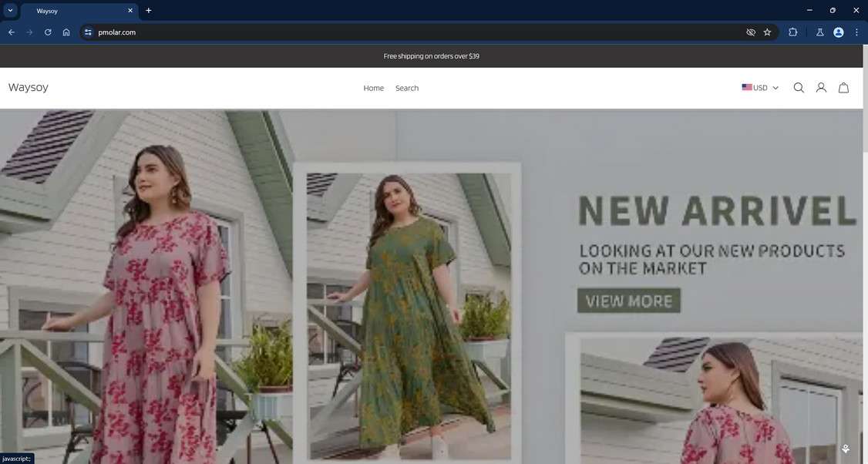Image resolution: width=868 pixels, height=464 pixels.
Task: Click the browser back arrow
Action: pyautogui.click(x=11, y=32)
